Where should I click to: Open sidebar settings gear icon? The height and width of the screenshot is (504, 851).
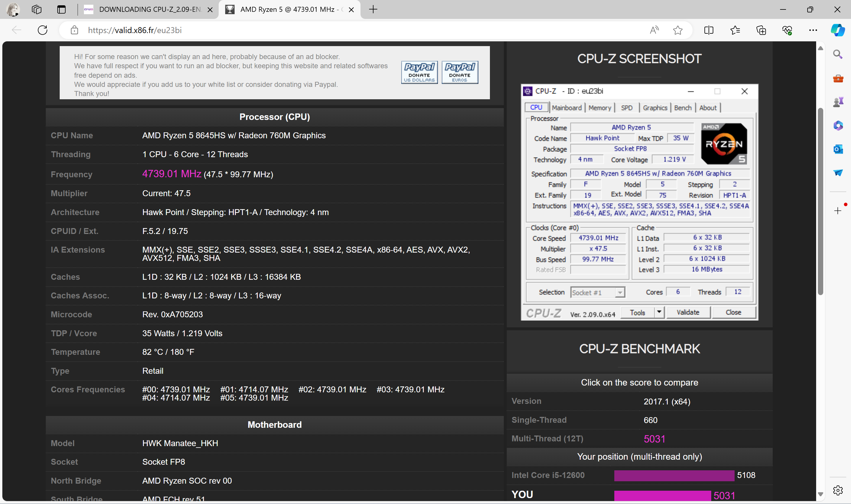(x=837, y=490)
